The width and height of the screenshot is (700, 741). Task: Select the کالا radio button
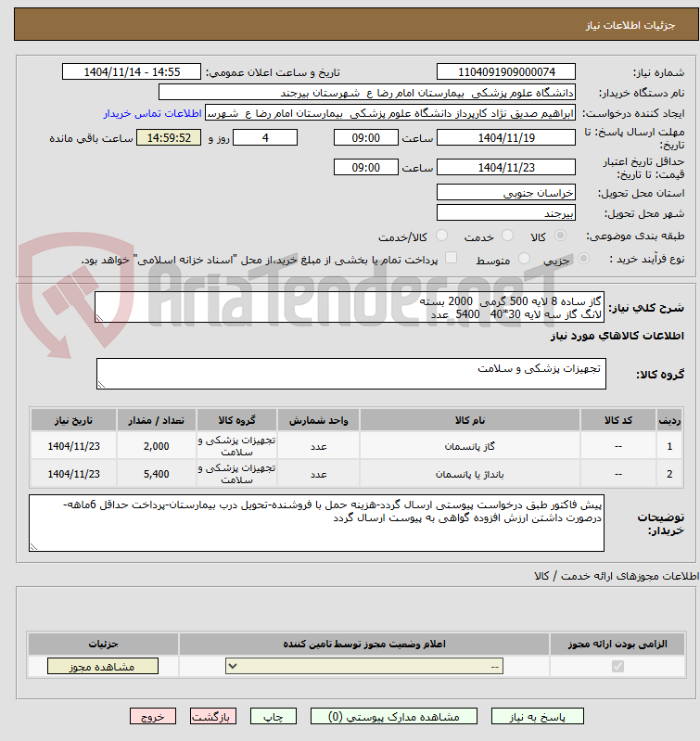(560, 236)
